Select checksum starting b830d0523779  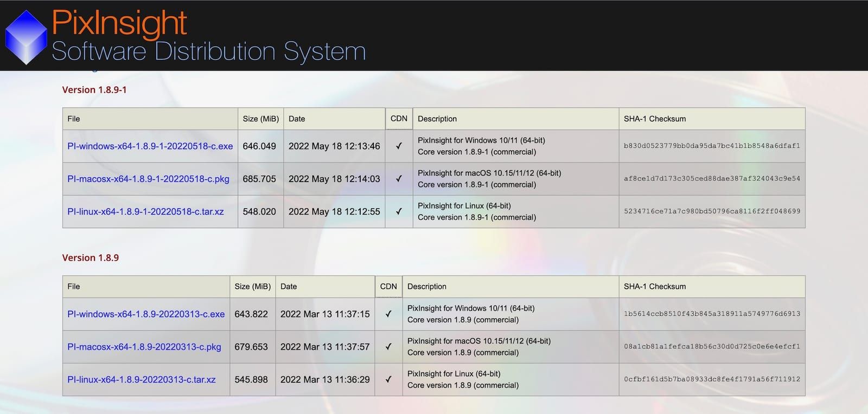(712, 146)
